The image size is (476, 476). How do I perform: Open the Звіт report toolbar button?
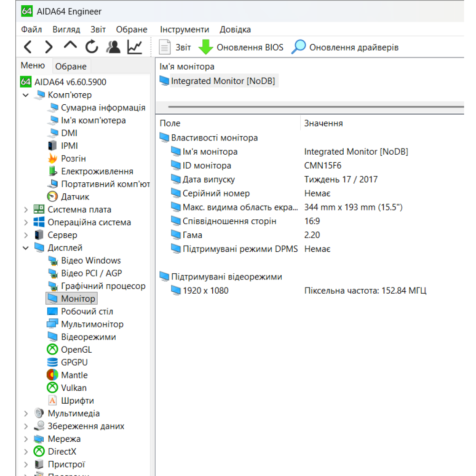click(x=175, y=47)
